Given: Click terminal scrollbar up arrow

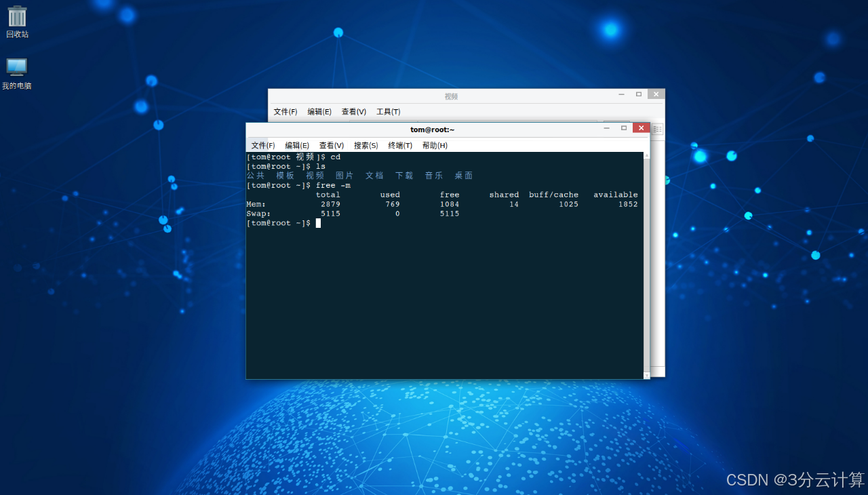Looking at the screenshot, I should [646, 156].
